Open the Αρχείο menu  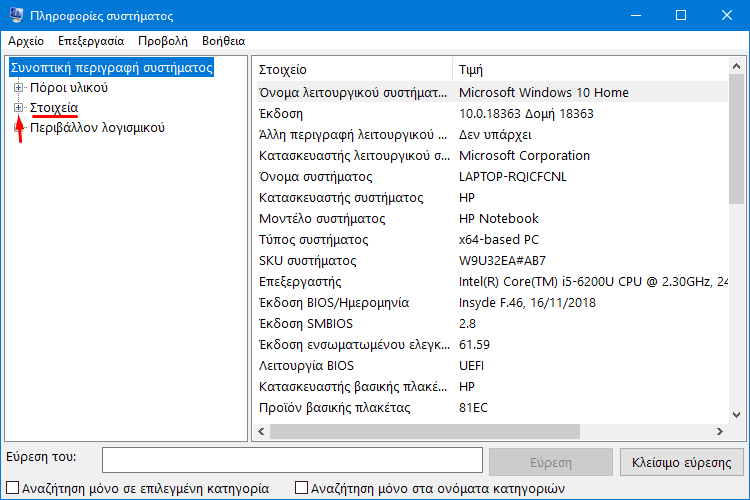click(x=25, y=41)
